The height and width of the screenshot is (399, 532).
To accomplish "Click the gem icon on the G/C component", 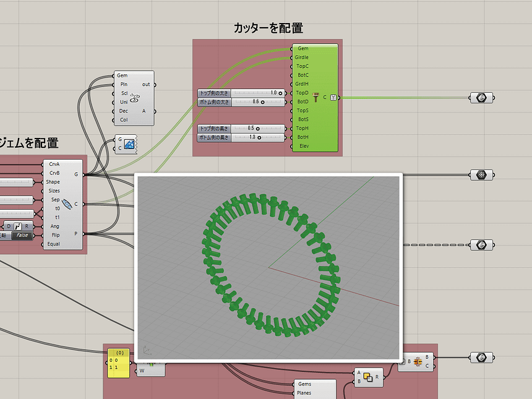I will [129, 144].
